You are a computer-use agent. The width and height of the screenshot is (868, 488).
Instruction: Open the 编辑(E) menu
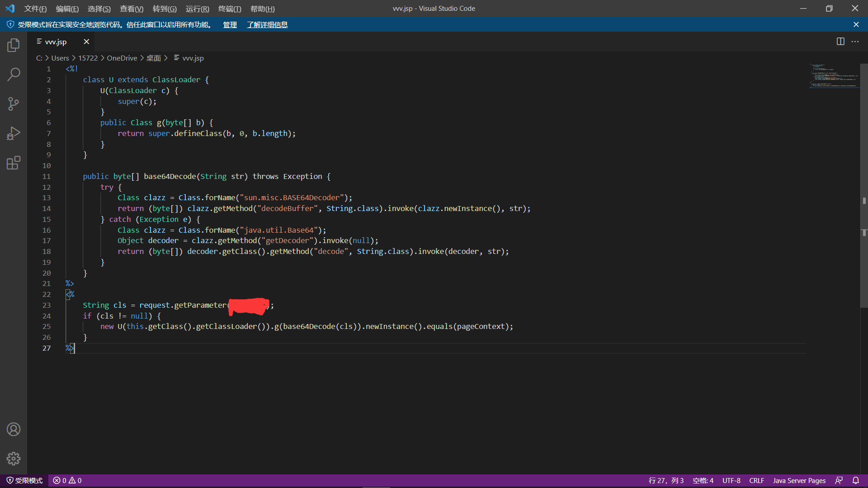(67, 9)
